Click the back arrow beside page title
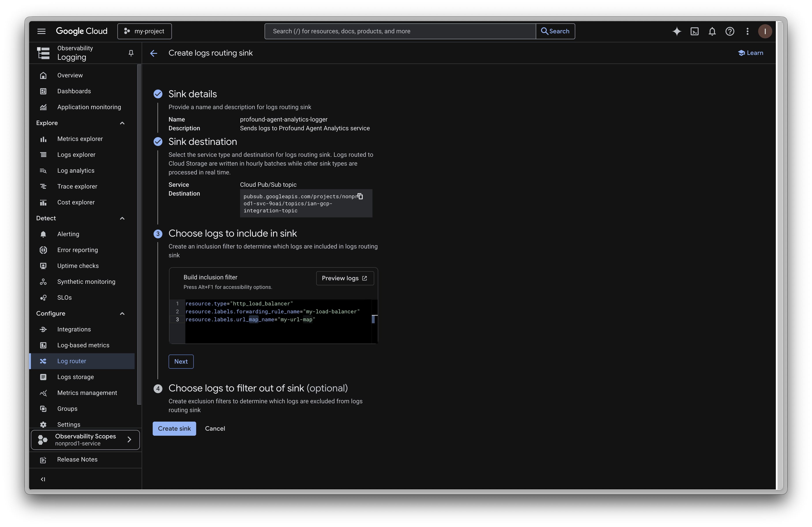 click(154, 53)
